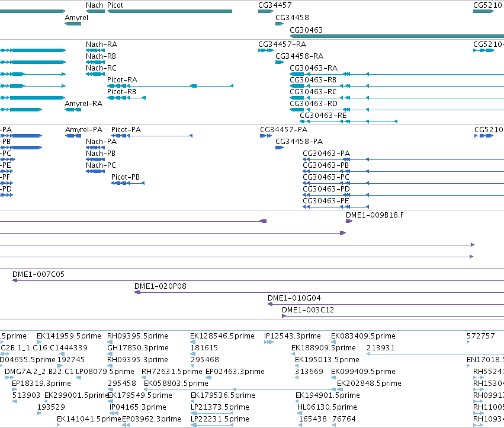Click EST EP02463.3prime

coord(235,372)
